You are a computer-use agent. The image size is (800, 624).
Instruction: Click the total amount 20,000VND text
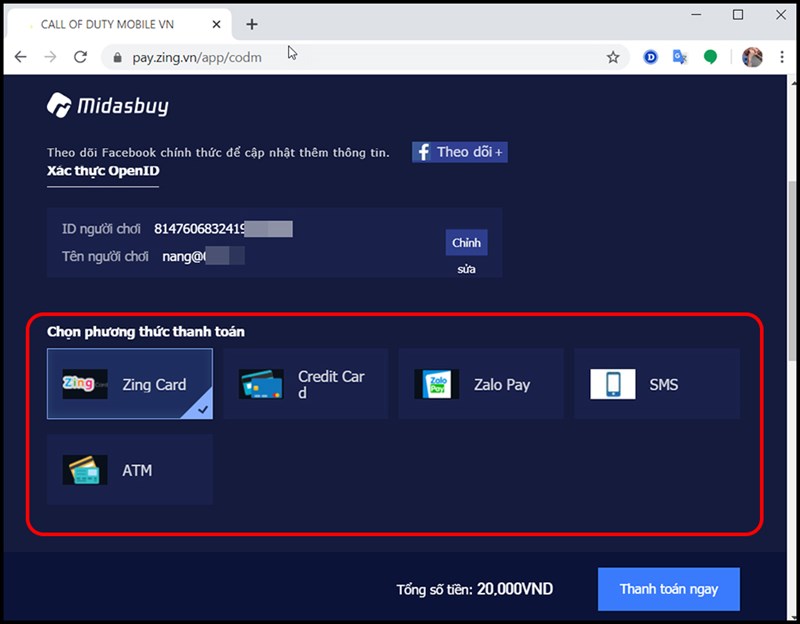(515, 589)
